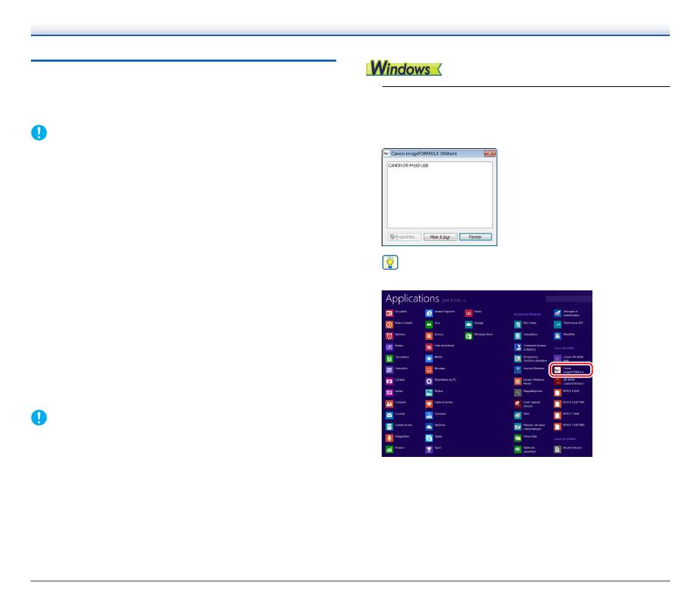Open the Courrier mail app

pyautogui.click(x=396, y=416)
